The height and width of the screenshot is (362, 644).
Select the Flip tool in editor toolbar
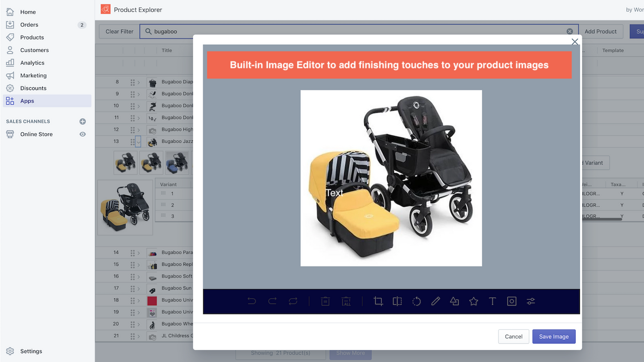point(397,301)
